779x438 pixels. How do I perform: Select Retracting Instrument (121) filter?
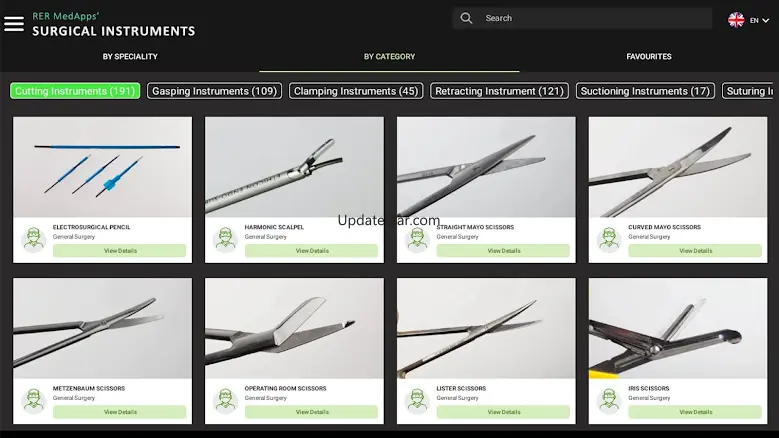[499, 91]
